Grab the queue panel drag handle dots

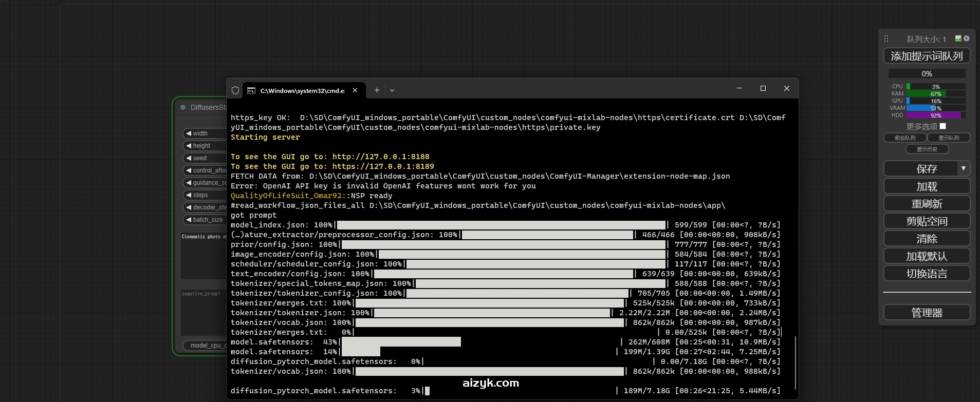pos(886,39)
